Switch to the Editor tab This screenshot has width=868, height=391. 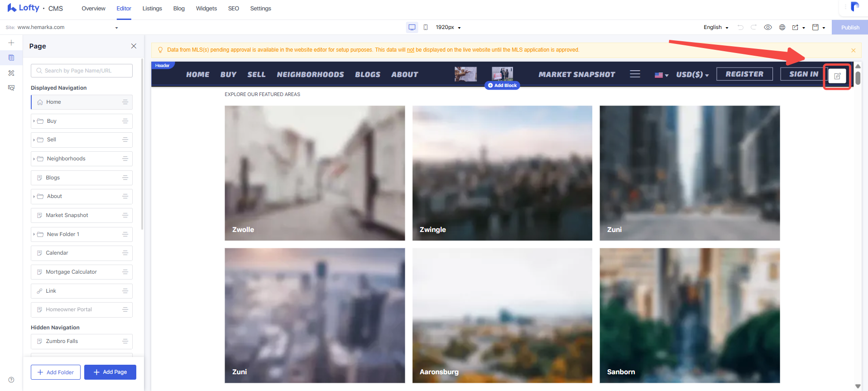click(124, 9)
